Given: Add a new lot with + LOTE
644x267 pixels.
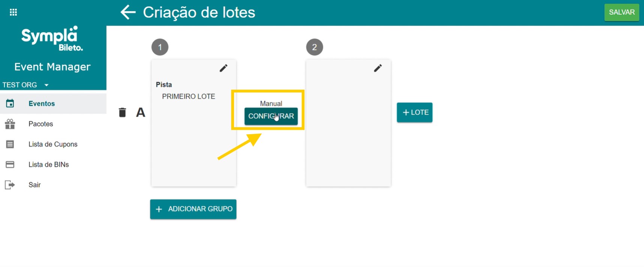Looking at the screenshot, I should 414,112.
